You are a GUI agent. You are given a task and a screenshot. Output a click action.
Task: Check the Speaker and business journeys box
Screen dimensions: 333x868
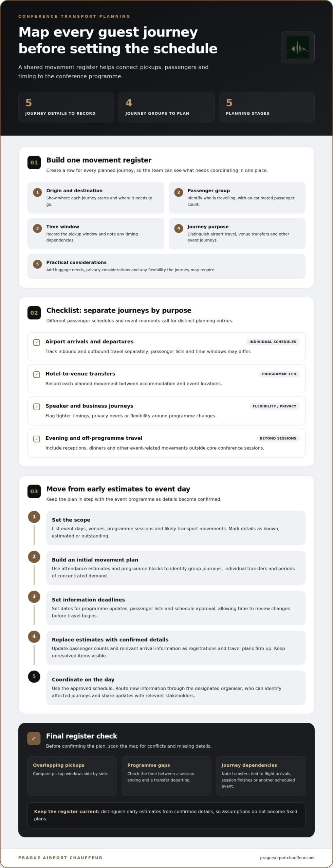(37, 407)
